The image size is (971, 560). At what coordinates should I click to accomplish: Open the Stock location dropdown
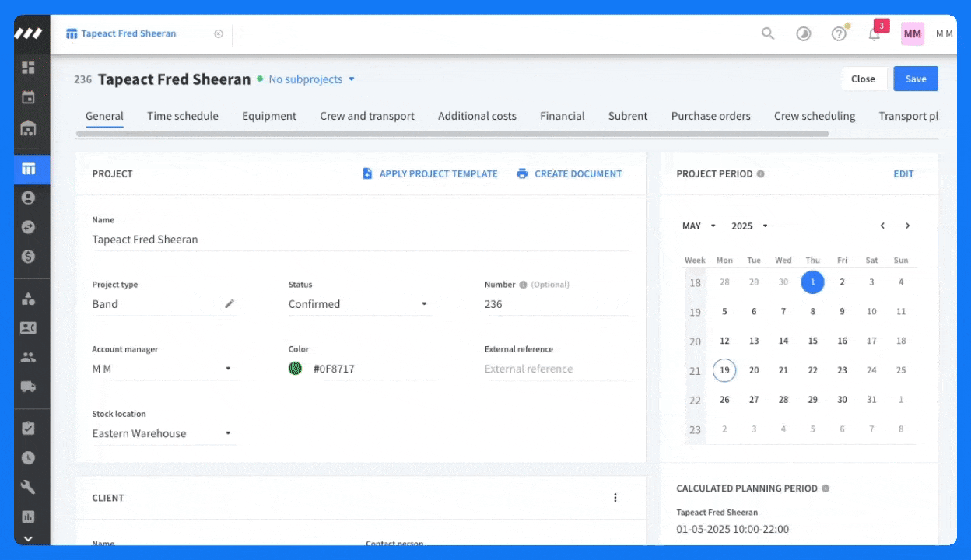tap(163, 433)
